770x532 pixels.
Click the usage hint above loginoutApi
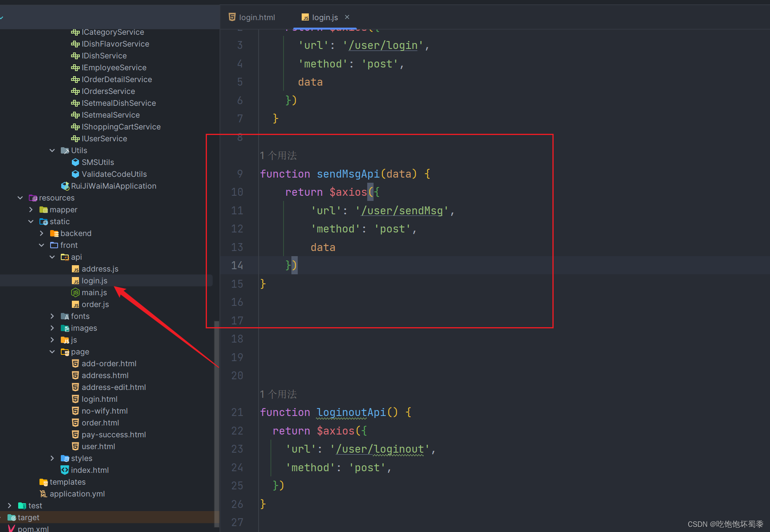point(278,394)
